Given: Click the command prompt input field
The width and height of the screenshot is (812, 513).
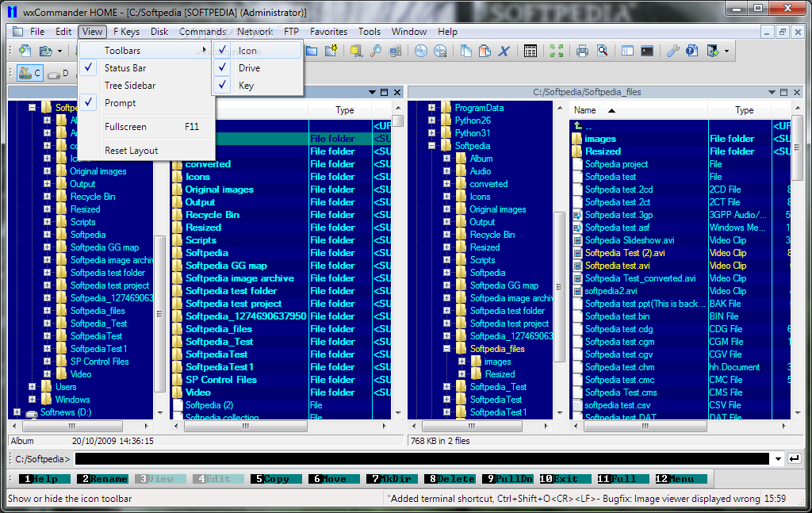Looking at the screenshot, I should (422, 459).
